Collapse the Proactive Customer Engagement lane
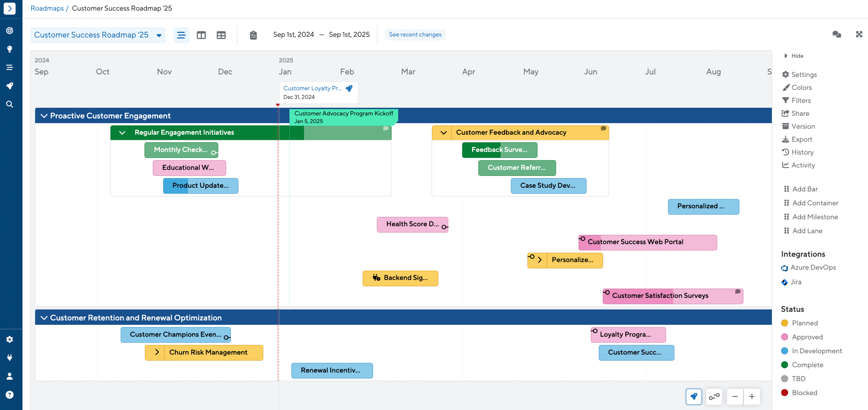Viewport: 868px width, 410px height. tap(44, 115)
